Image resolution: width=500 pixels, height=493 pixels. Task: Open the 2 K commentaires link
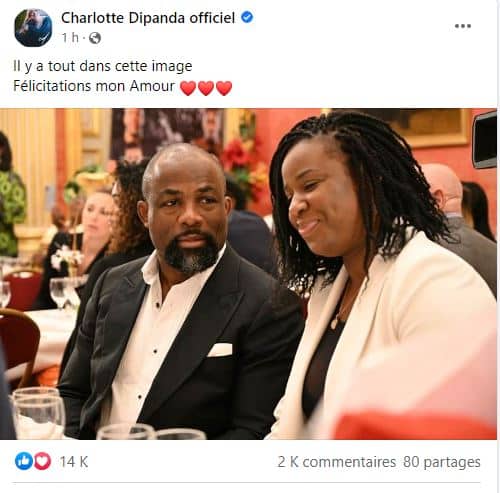(x=337, y=462)
